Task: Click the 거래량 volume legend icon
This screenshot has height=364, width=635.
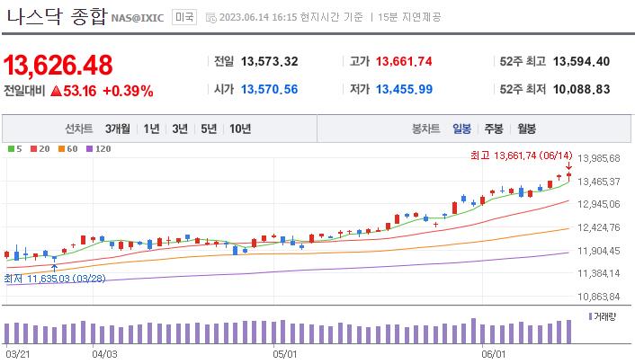Action: coord(590,316)
